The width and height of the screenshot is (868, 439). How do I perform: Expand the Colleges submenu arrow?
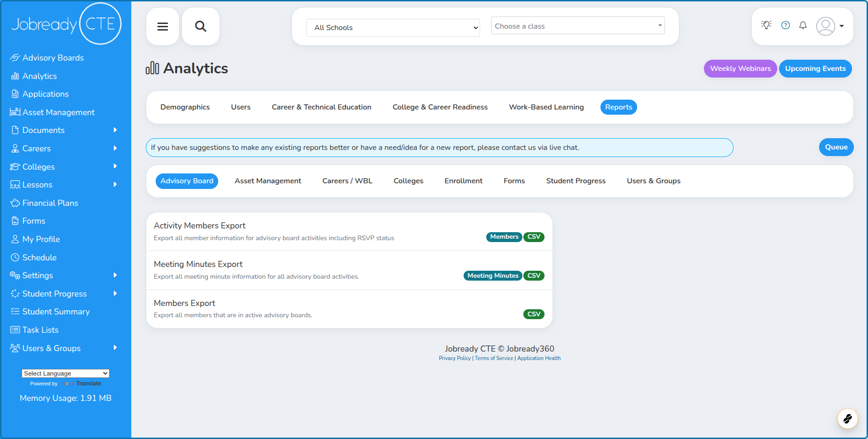(x=115, y=166)
